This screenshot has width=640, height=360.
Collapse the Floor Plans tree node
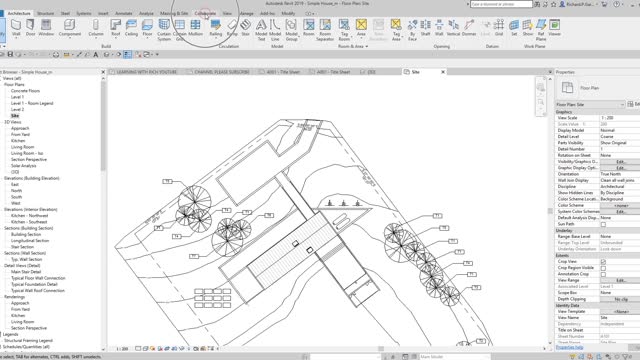[x=14, y=84]
